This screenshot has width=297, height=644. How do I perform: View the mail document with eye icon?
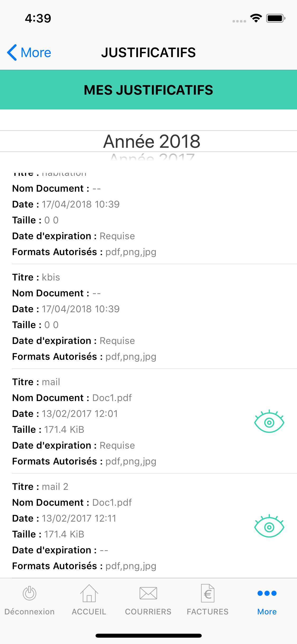pyautogui.click(x=269, y=421)
